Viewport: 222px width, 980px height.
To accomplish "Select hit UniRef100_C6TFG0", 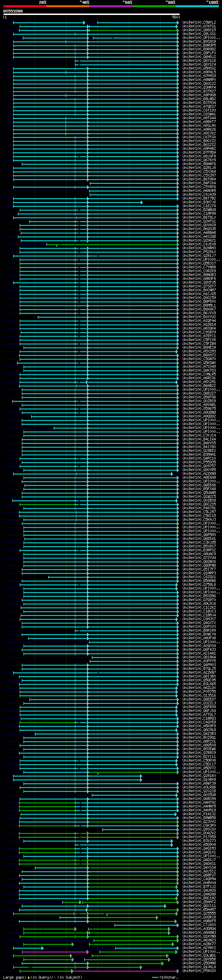I will click(x=199, y=137).
